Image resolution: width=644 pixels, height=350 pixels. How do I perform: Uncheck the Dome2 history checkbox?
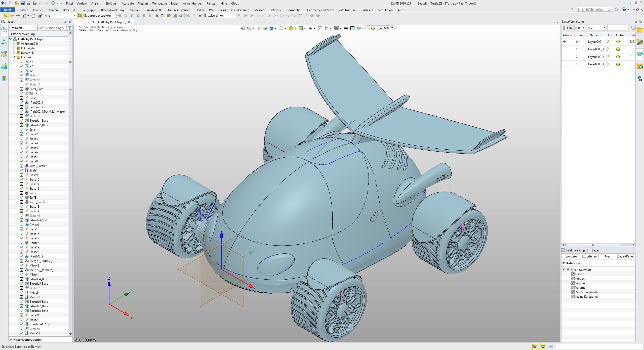point(22,243)
